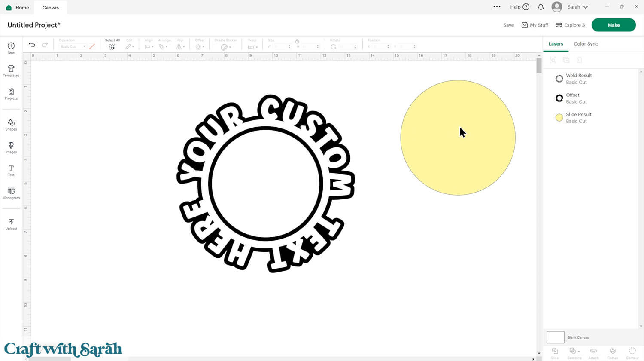Image resolution: width=644 pixels, height=361 pixels.
Task: Click the Weld Result layer thumbnail
Action: click(x=559, y=79)
